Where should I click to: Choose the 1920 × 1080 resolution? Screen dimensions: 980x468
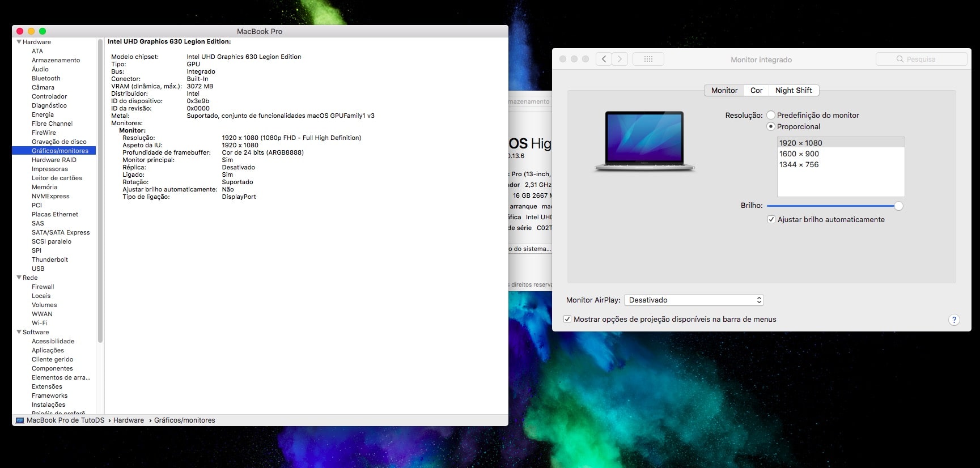coord(841,143)
